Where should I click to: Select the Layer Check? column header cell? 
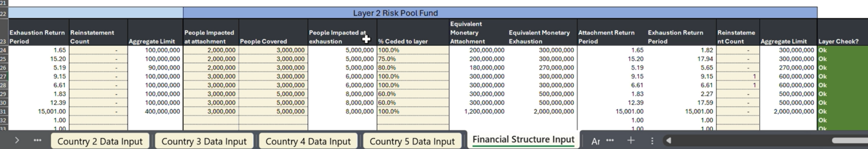coord(842,32)
